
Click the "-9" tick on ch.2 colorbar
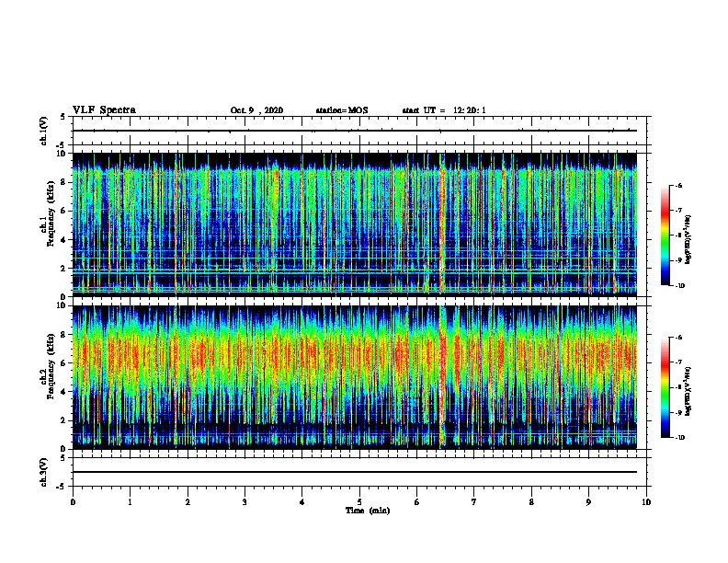tap(678, 412)
